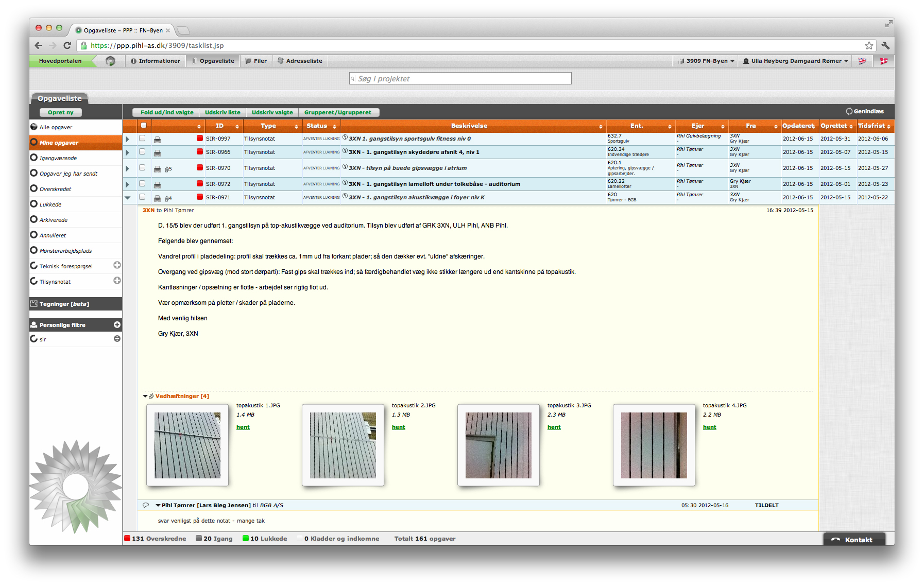Toggle the select-all checkbox in the table header
Viewport: 924px width, 586px height.
(144, 125)
